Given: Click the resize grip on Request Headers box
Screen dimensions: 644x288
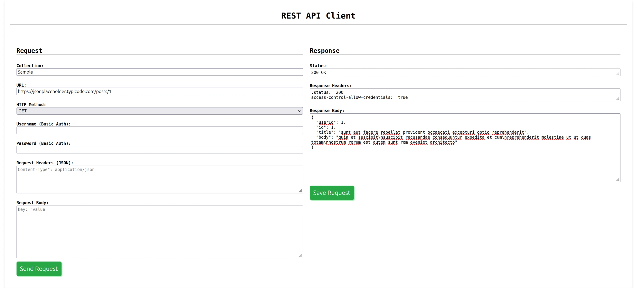Looking at the screenshot, I should [300, 191].
